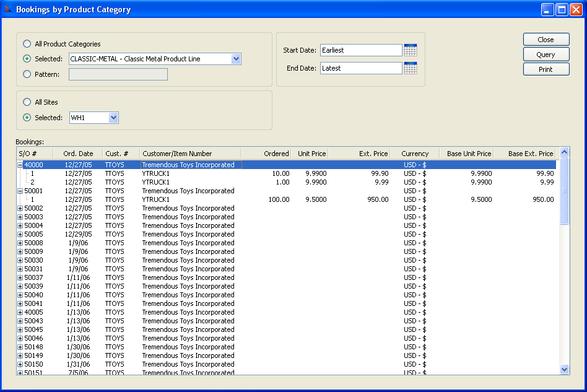587x392 pixels.
Task: Collapse sales order 50001 tree node
Action: coord(20,191)
